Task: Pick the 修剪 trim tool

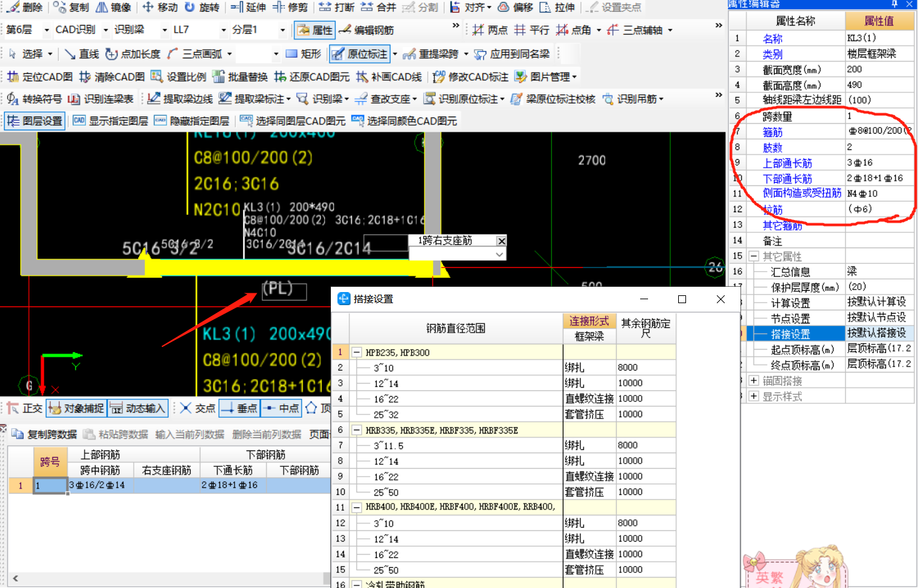Action: 290,7
